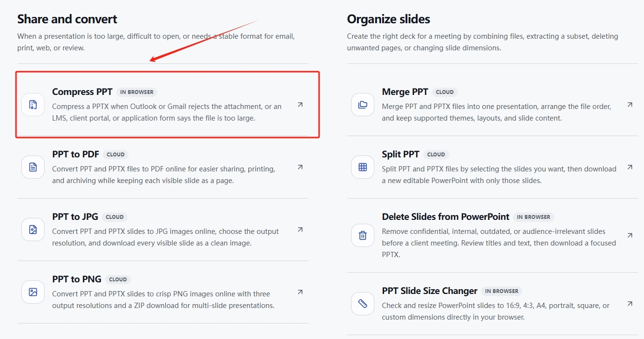Follow the PPT to PNG title link
Image resolution: width=644 pixels, height=339 pixels.
pyautogui.click(x=77, y=279)
